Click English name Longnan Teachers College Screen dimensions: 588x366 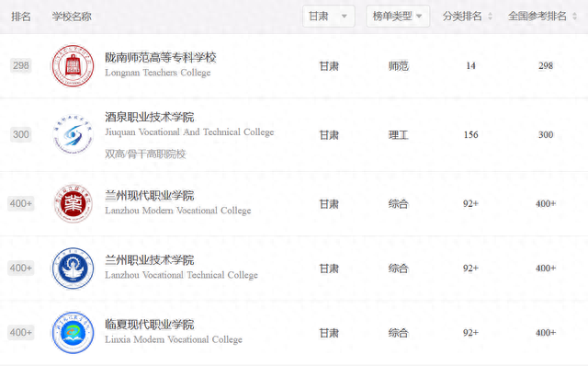point(157,73)
